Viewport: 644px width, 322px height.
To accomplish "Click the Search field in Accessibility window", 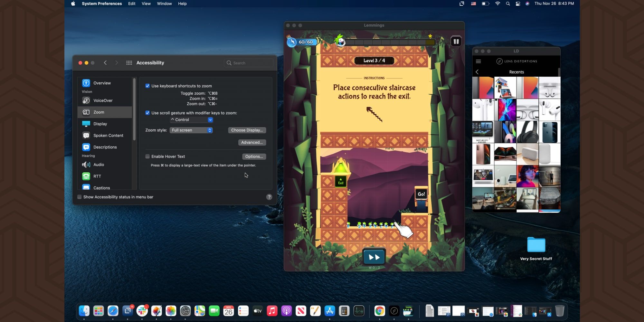I will click(x=249, y=63).
